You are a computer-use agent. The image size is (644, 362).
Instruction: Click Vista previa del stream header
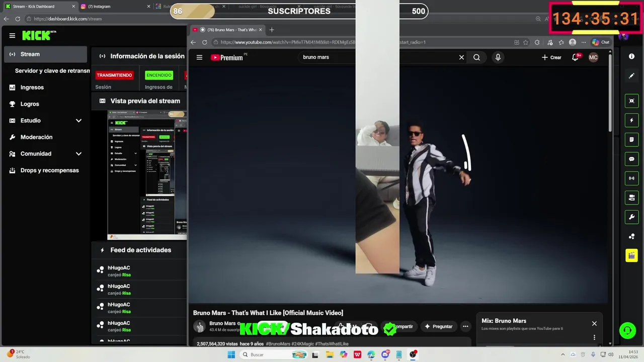tap(145, 101)
